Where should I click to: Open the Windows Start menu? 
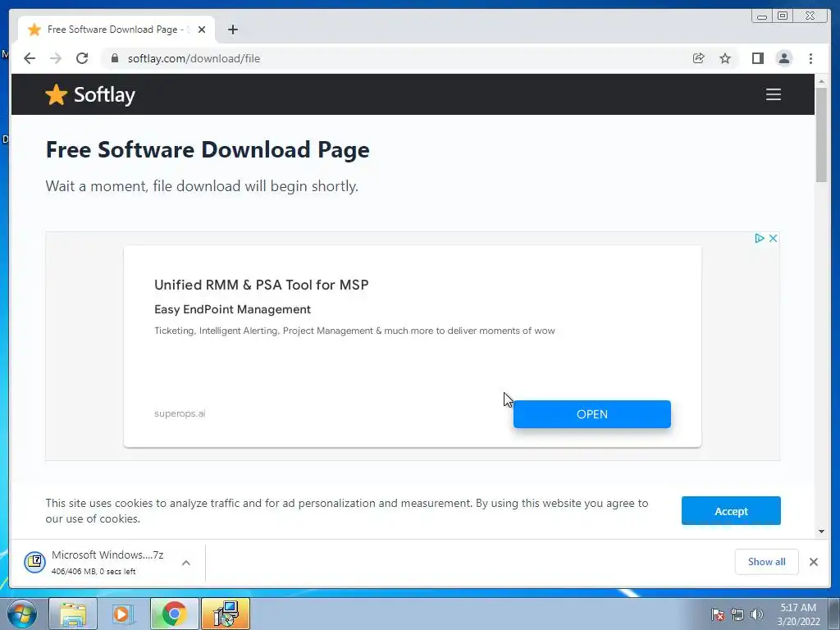click(x=22, y=614)
